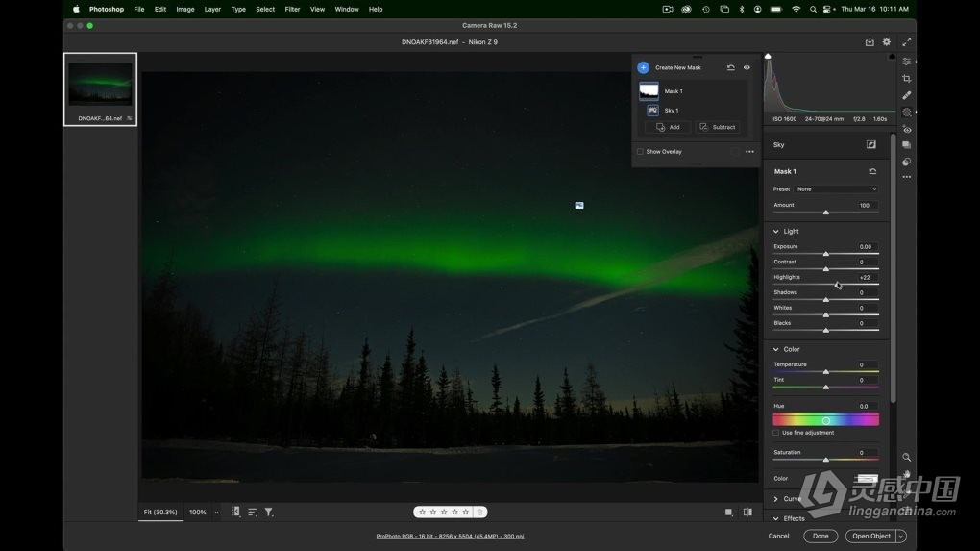980x551 pixels.
Task: Toggle highlight clipping warning in histogram
Action: (x=892, y=57)
